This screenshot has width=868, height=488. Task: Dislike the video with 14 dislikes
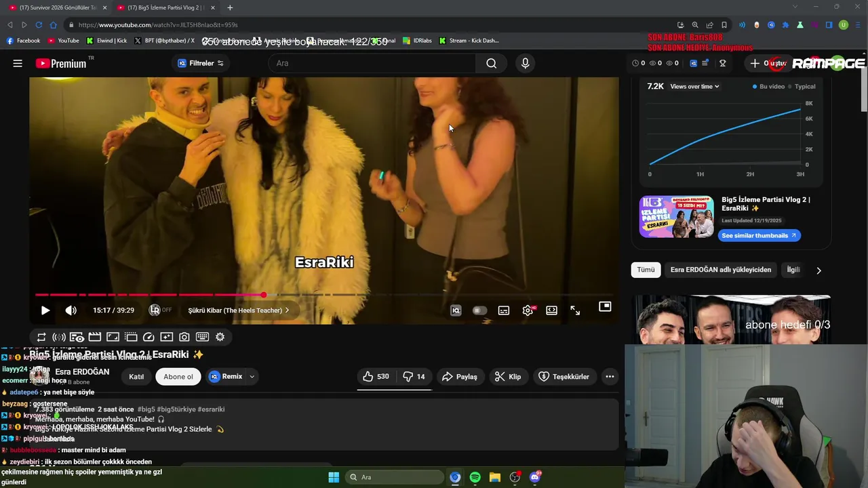[x=414, y=376]
